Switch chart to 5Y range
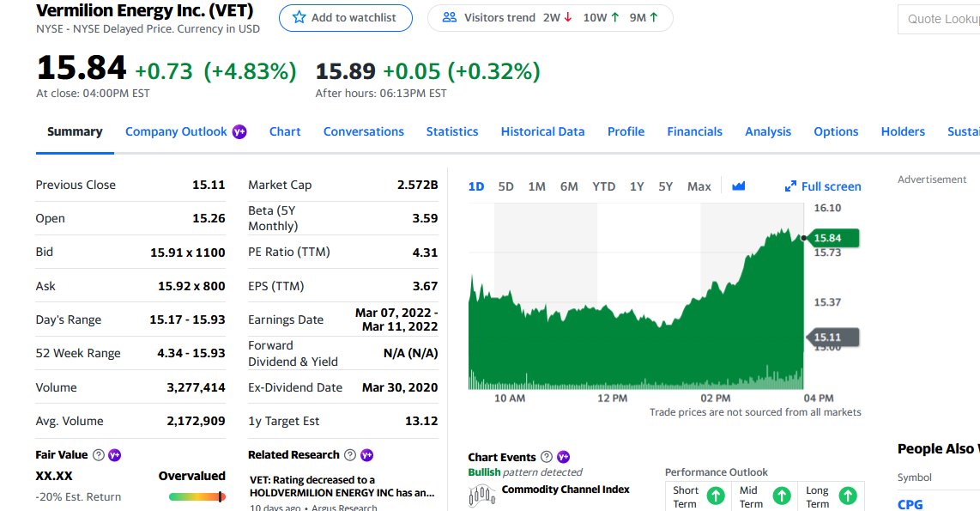This screenshot has height=511, width=980. pos(666,186)
